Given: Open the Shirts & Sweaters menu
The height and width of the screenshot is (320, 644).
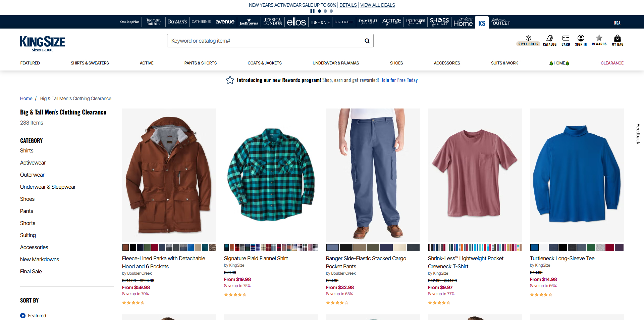Looking at the screenshot, I should pyautogui.click(x=90, y=63).
